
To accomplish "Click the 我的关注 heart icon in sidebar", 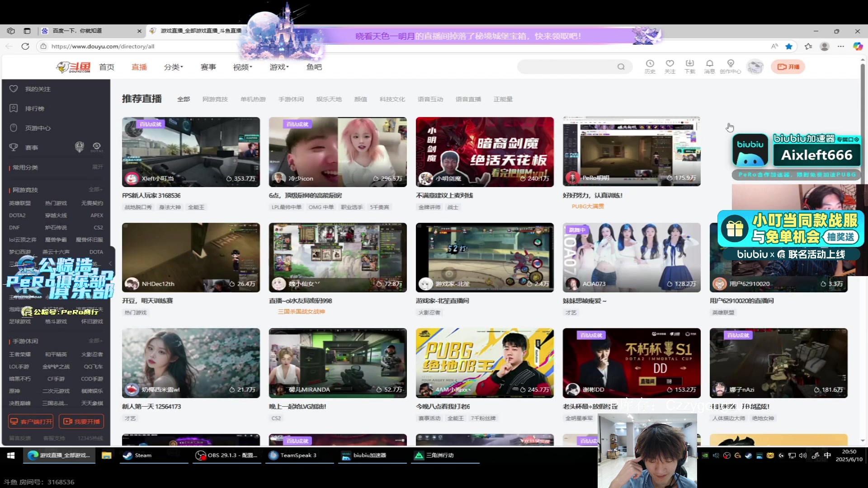I will click(14, 89).
